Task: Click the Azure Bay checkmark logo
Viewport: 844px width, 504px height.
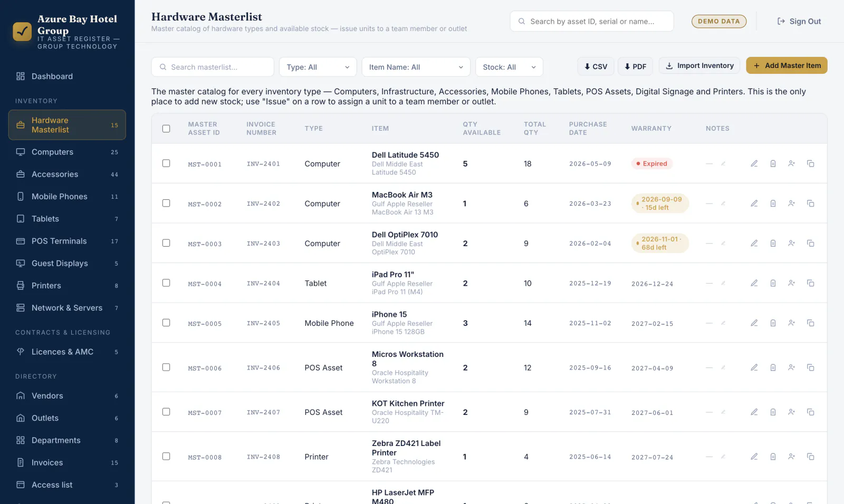Action: (22, 32)
